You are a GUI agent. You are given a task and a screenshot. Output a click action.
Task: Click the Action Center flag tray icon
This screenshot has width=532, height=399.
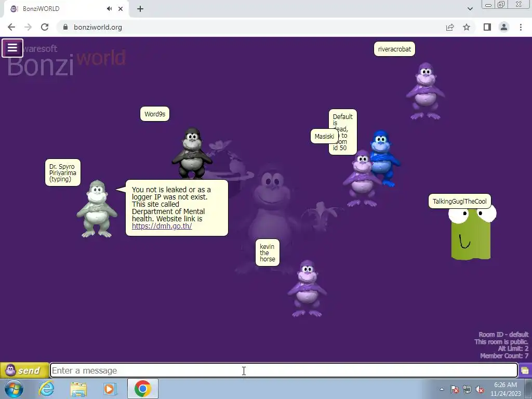(x=455, y=389)
